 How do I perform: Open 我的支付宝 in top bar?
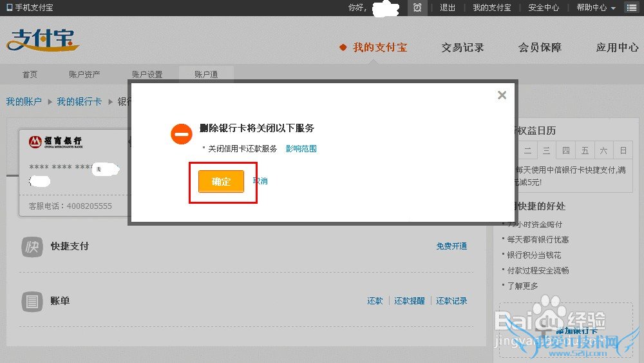tap(491, 7)
